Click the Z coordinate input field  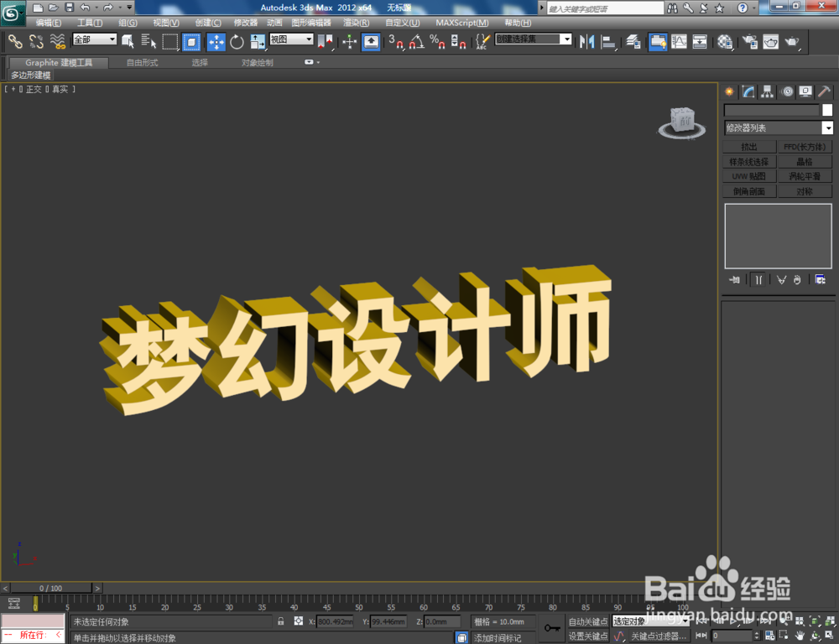(442, 621)
